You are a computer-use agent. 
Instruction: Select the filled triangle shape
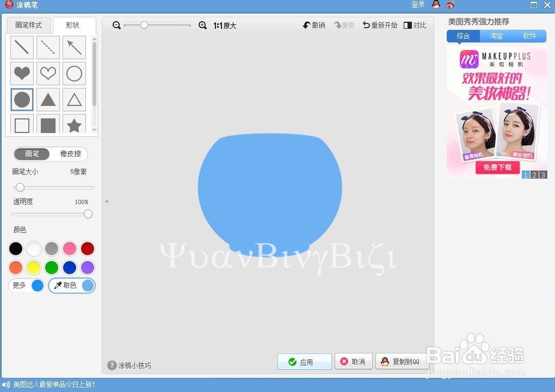[48, 99]
